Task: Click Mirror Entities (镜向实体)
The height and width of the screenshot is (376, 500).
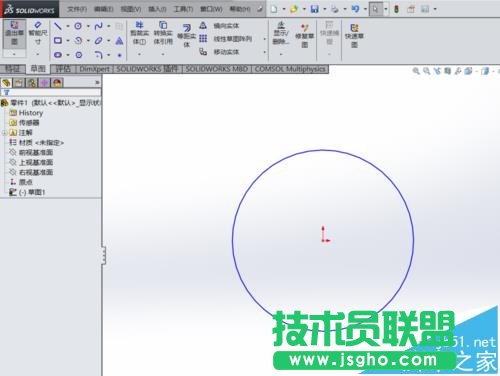Action: [x=220, y=26]
